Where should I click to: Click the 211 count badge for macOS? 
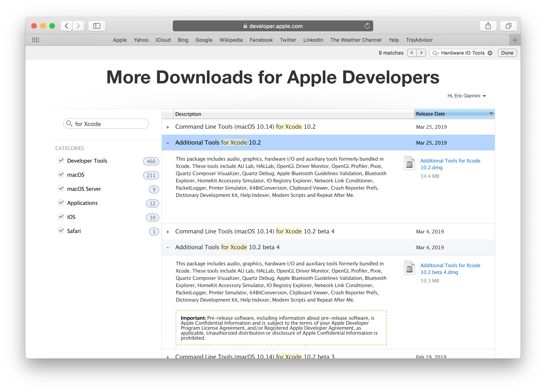click(151, 175)
